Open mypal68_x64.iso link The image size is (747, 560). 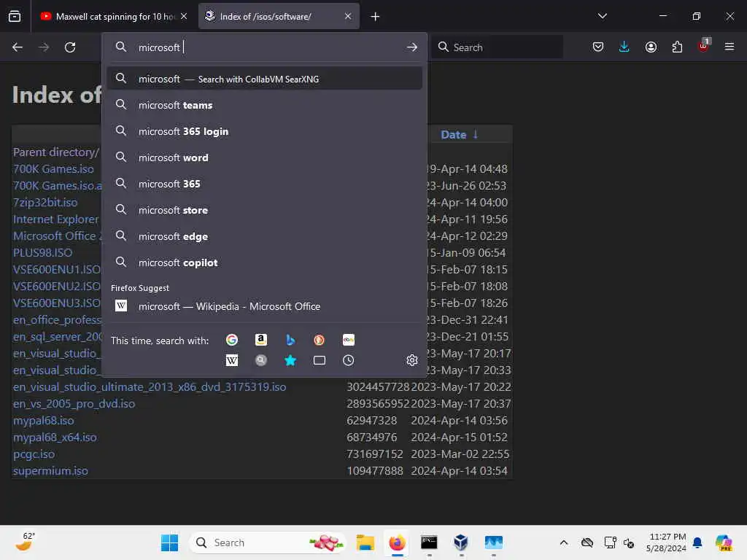[55, 437]
